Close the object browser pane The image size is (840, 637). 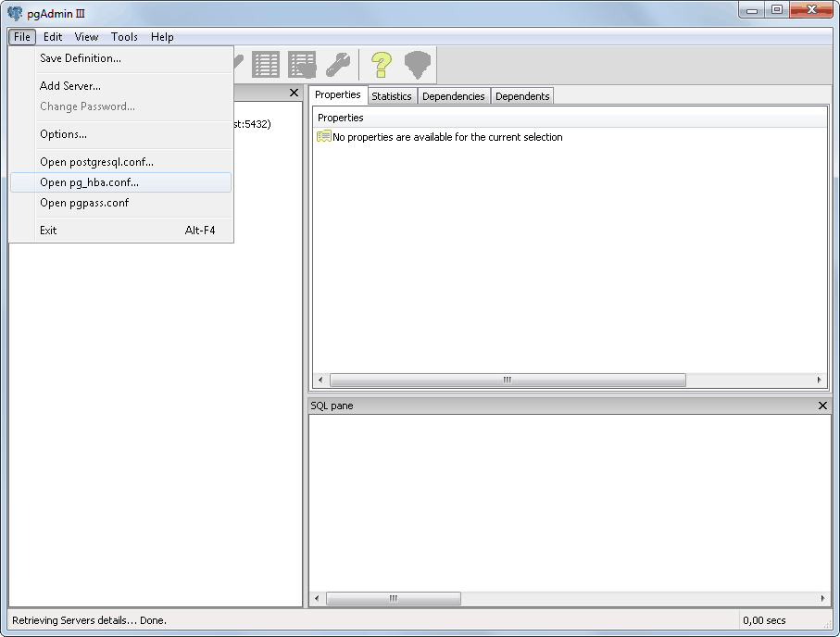tap(294, 93)
